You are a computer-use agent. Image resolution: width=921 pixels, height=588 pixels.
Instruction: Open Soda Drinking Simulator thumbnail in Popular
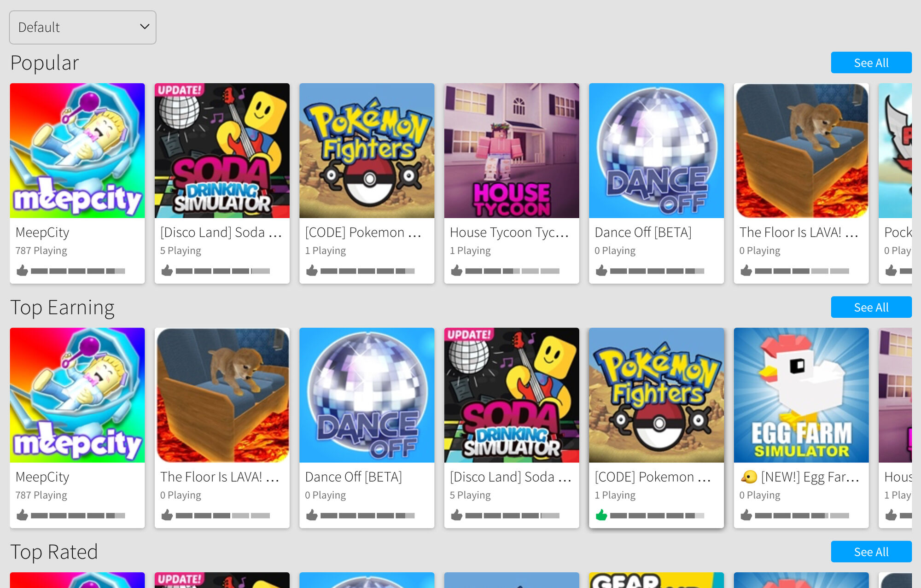click(x=222, y=151)
